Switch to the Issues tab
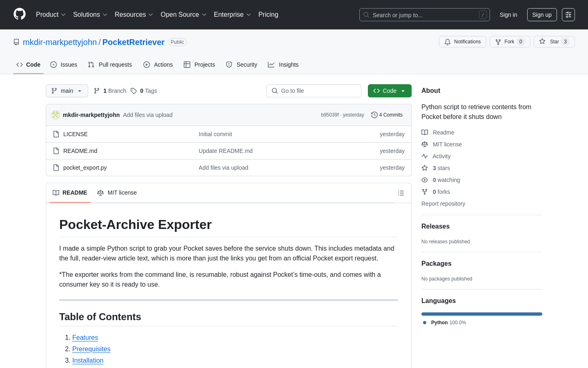The width and height of the screenshot is (588, 368). coord(64,65)
